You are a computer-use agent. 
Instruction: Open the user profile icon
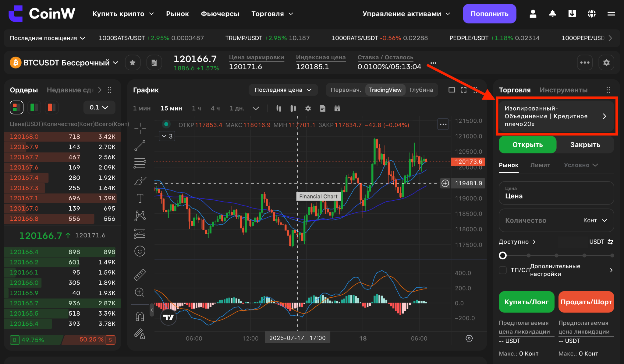pos(533,14)
